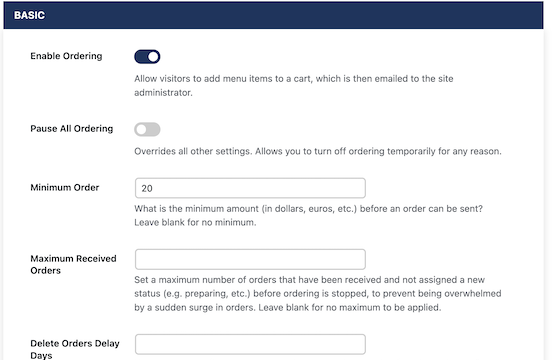The height and width of the screenshot is (360, 560).
Task: Click the Pause All Ordering label
Action: (71, 129)
